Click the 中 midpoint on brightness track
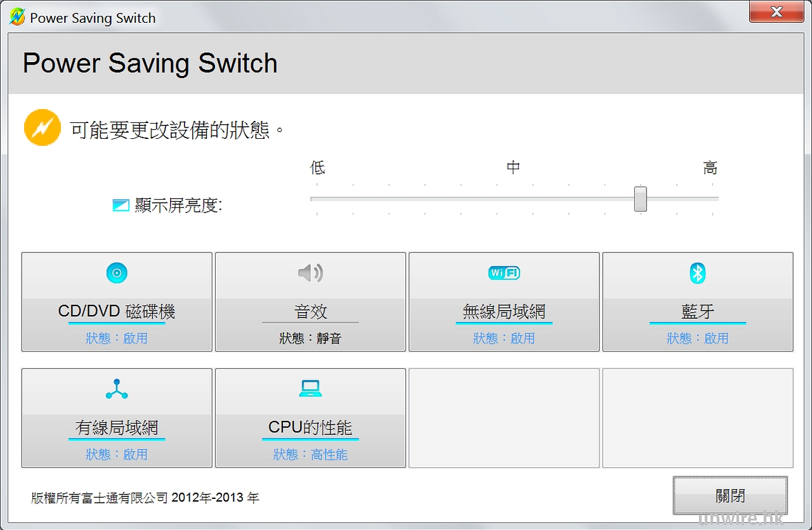Viewport: 812px width, 530px height. pos(514,199)
